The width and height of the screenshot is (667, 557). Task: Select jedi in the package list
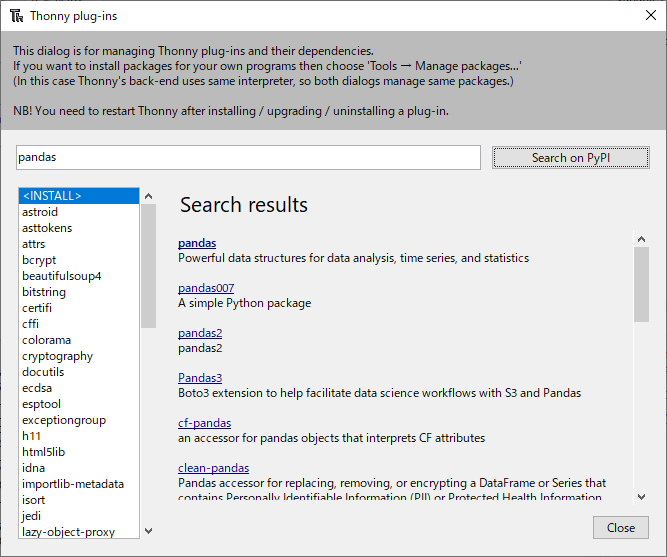(79, 516)
